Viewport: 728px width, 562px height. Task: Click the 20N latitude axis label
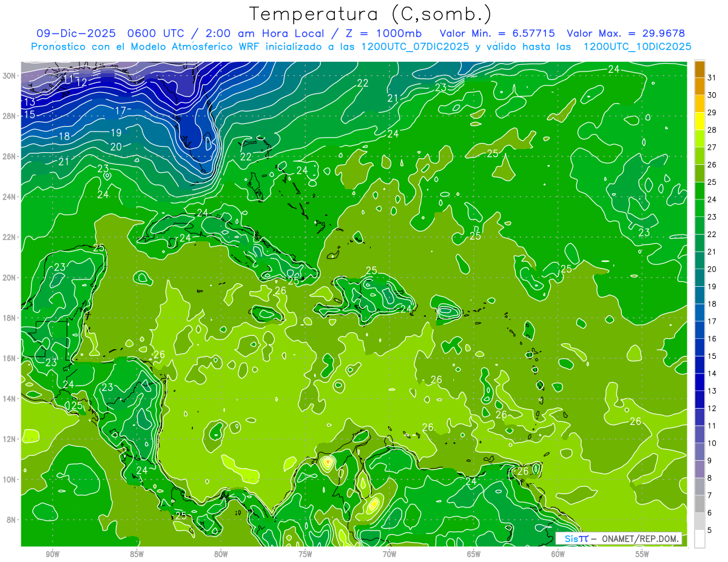[10, 278]
